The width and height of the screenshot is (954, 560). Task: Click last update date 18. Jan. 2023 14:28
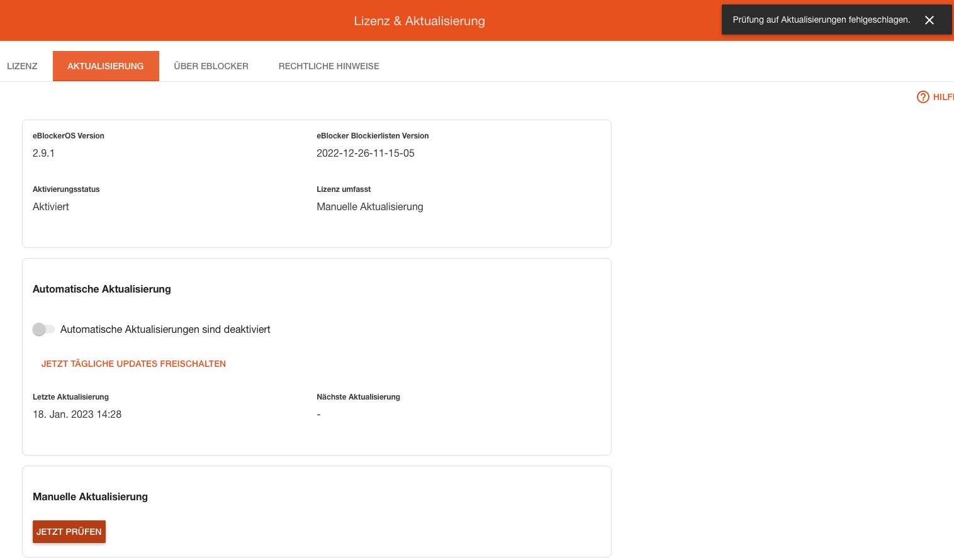(77, 414)
